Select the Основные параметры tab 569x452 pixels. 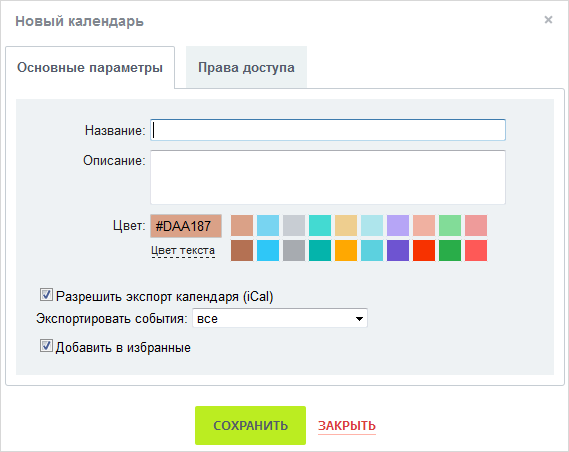pos(90,67)
